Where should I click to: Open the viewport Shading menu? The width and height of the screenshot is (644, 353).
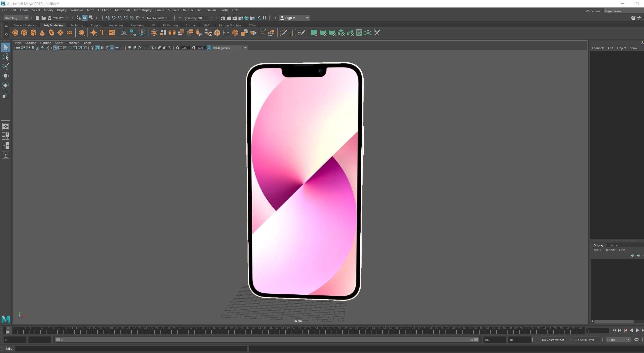31,43
